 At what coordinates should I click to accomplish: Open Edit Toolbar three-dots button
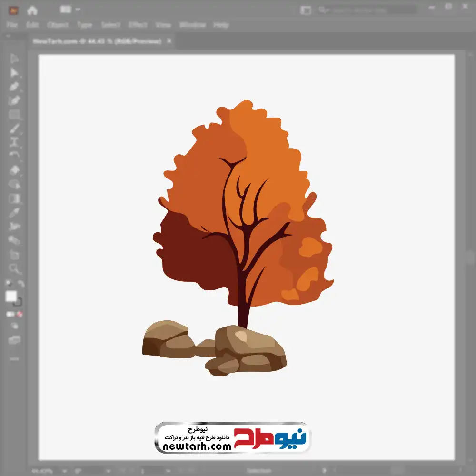click(x=15, y=358)
